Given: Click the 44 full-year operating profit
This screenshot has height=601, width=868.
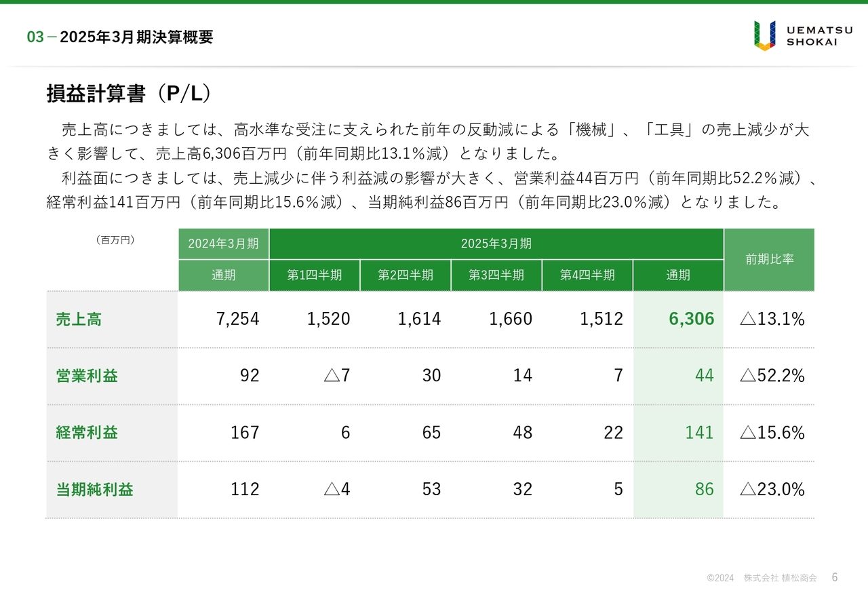Looking at the screenshot, I should (705, 376).
